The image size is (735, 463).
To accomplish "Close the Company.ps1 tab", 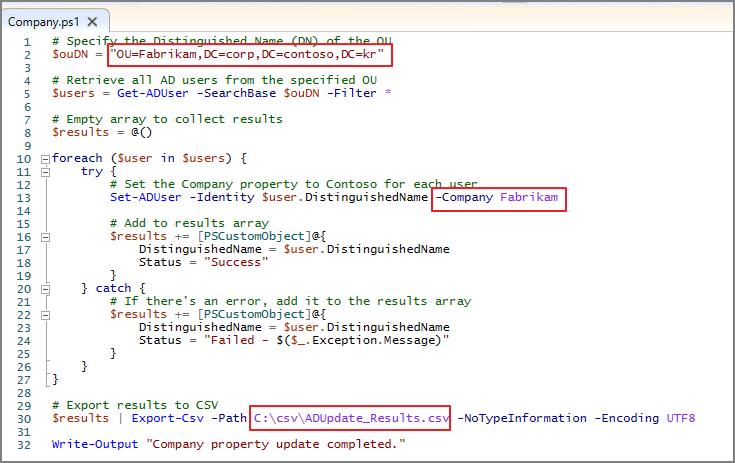I will [92, 22].
